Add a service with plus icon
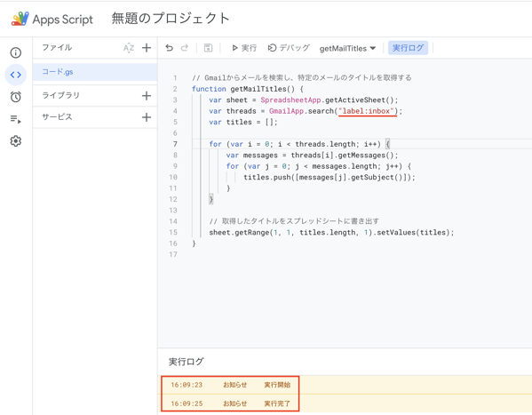The height and width of the screenshot is (415, 532). pyautogui.click(x=147, y=117)
